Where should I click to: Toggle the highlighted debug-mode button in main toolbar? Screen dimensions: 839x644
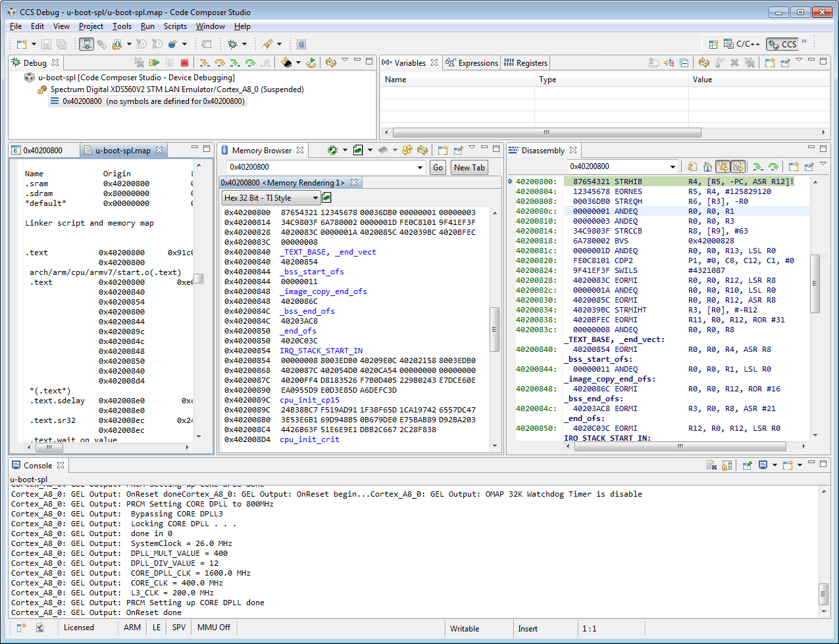(x=86, y=44)
